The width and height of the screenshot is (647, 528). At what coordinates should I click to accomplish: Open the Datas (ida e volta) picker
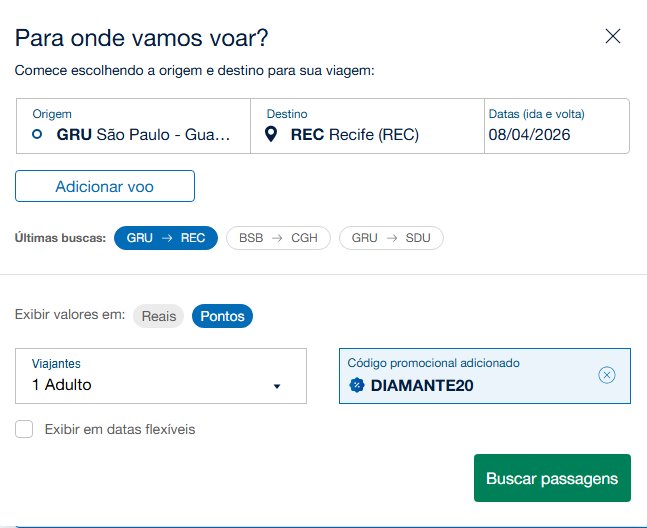pyautogui.click(x=555, y=127)
